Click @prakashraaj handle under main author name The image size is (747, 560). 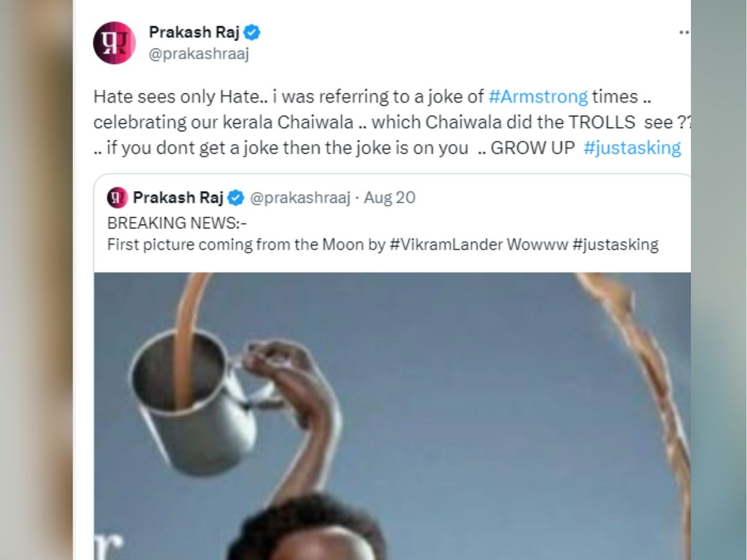[199, 54]
